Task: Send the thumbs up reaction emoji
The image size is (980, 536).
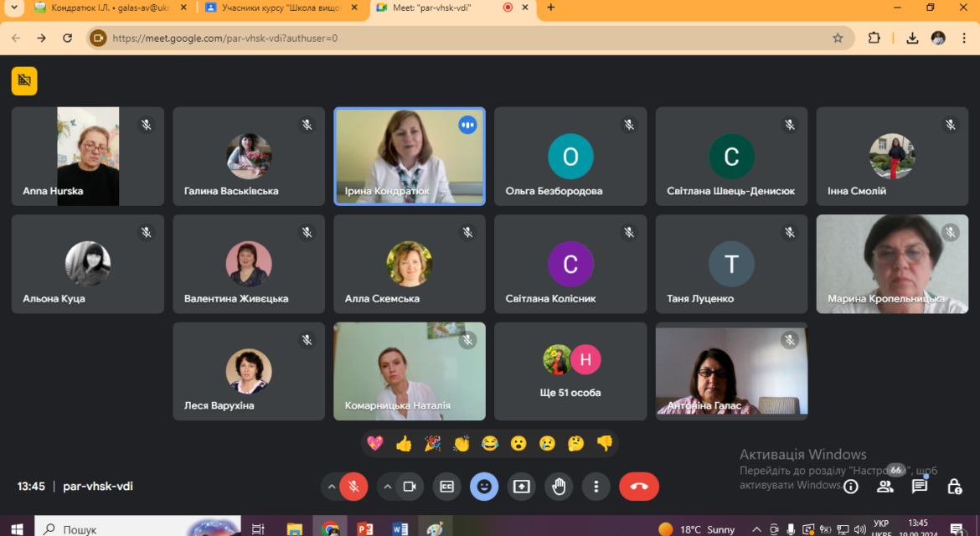Action: [x=404, y=444]
